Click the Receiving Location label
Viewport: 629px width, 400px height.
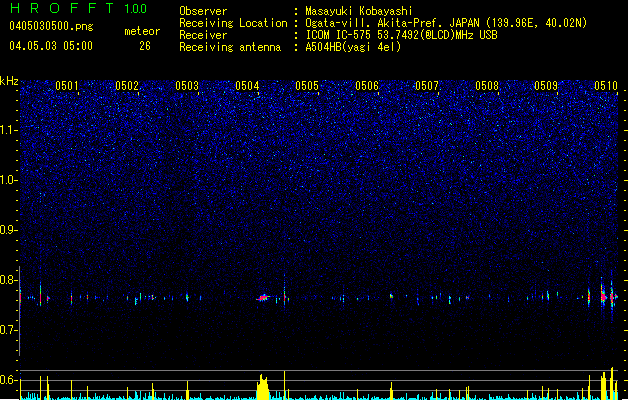(x=233, y=23)
